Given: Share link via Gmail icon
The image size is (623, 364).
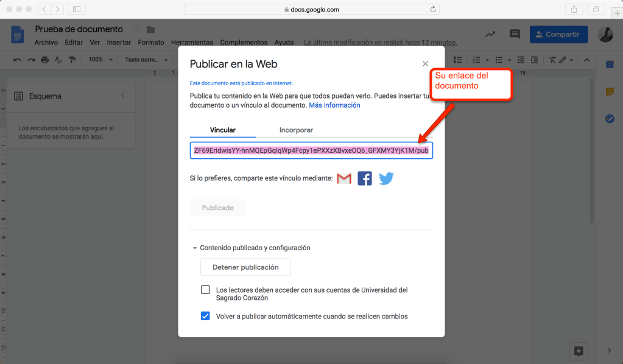Looking at the screenshot, I should click(344, 178).
